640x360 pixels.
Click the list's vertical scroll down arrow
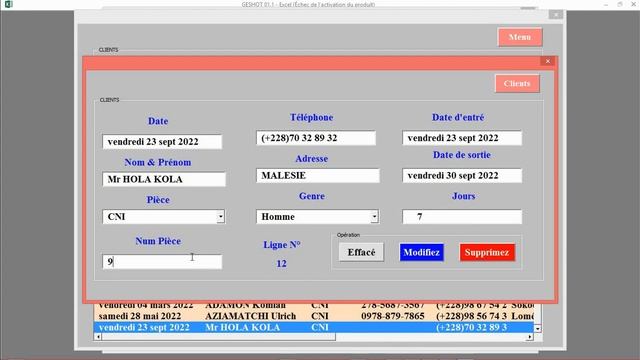click(x=538, y=329)
